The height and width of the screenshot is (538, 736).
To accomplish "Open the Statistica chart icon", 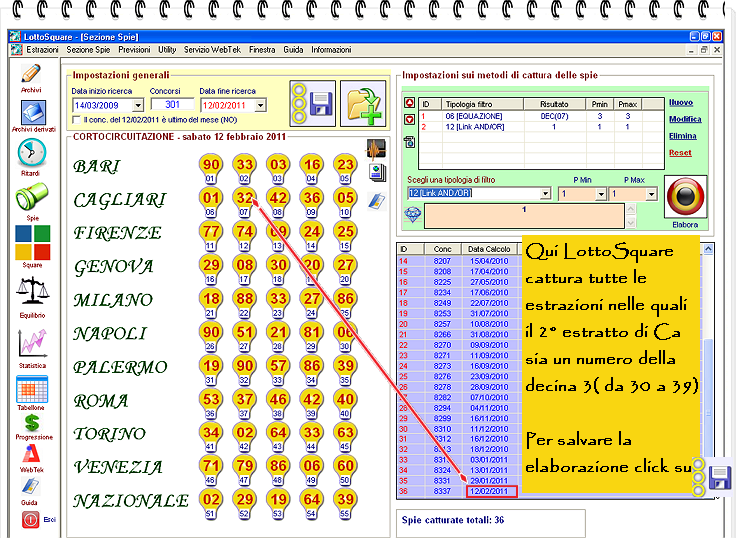I will 32,343.
